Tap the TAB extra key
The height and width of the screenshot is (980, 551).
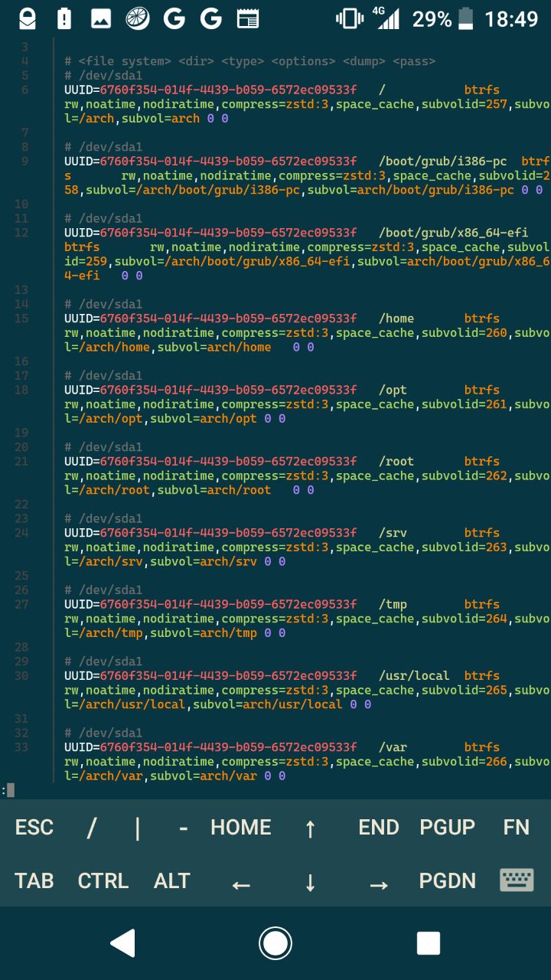pos(34,880)
